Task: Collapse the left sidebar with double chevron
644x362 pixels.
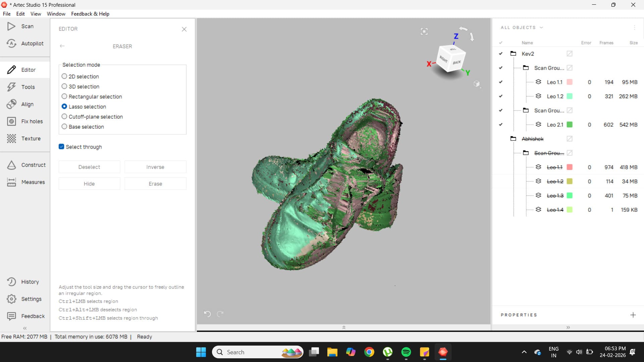Action: [25, 328]
